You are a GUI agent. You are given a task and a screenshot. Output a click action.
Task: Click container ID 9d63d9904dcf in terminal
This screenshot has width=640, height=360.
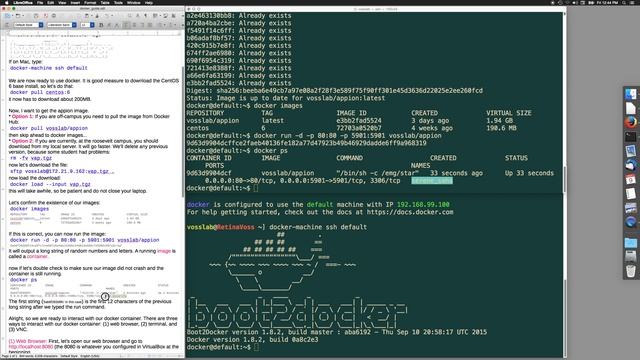point(209,173)
